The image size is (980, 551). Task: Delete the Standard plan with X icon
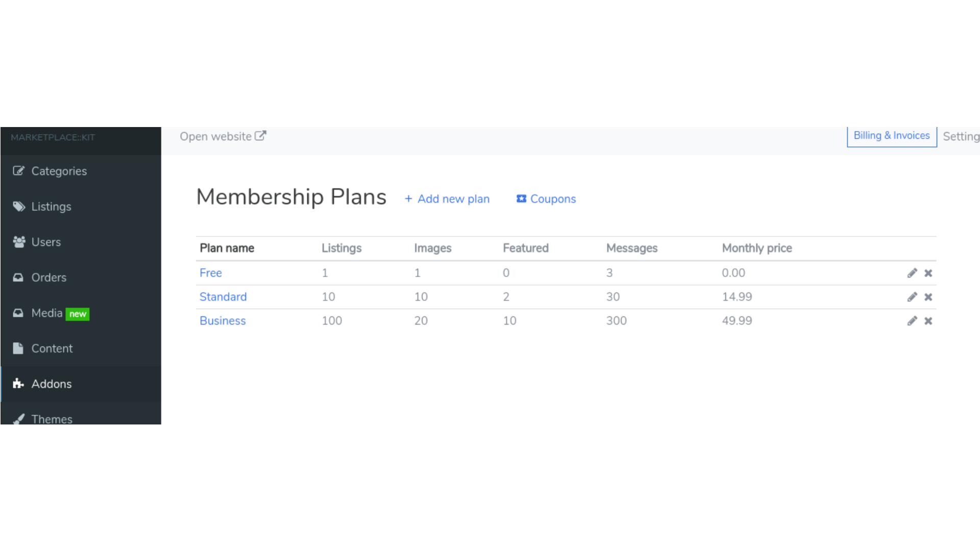(928, 297)
